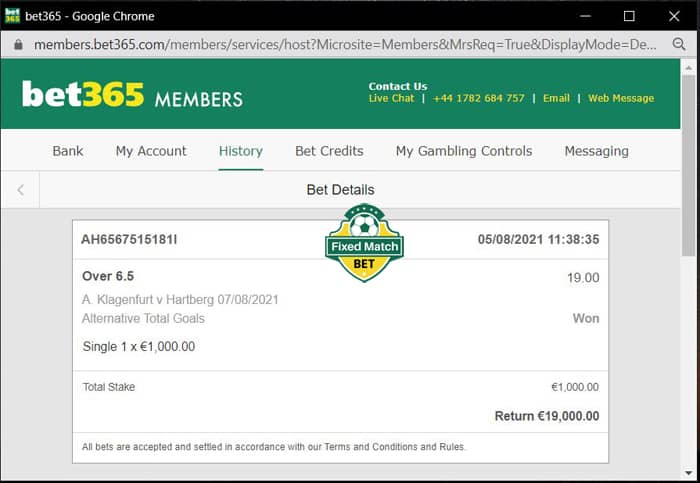Viewport: 700px width, 483px height.
Task: Open the Bank tab
Action: [68, 151]
